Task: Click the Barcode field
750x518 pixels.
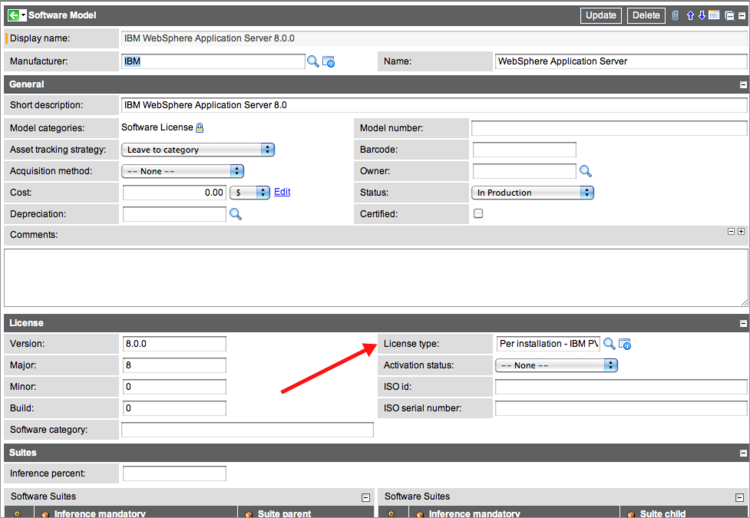Action: point(525,150)
